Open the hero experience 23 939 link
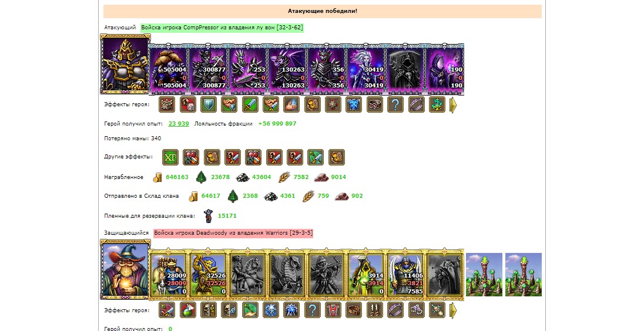This screenshot has height=331, width=644. pyautogui.click(x=179, y=123)
